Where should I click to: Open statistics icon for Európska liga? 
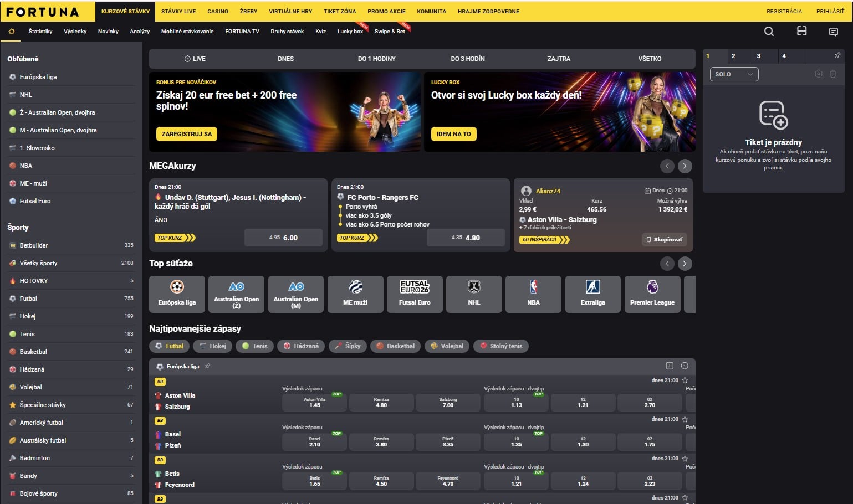(670, 366)
